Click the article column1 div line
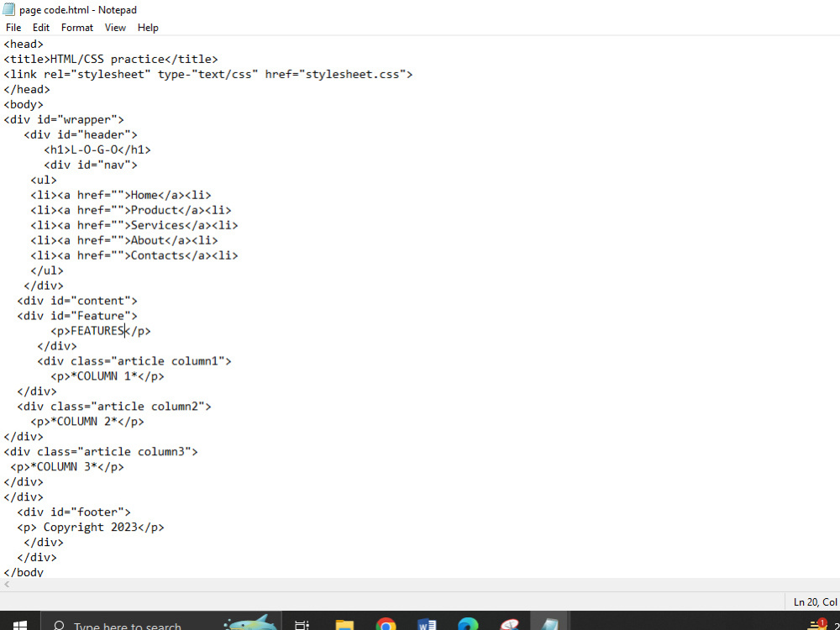This screenshot has width=840, height=630. [x=134, y=361]
